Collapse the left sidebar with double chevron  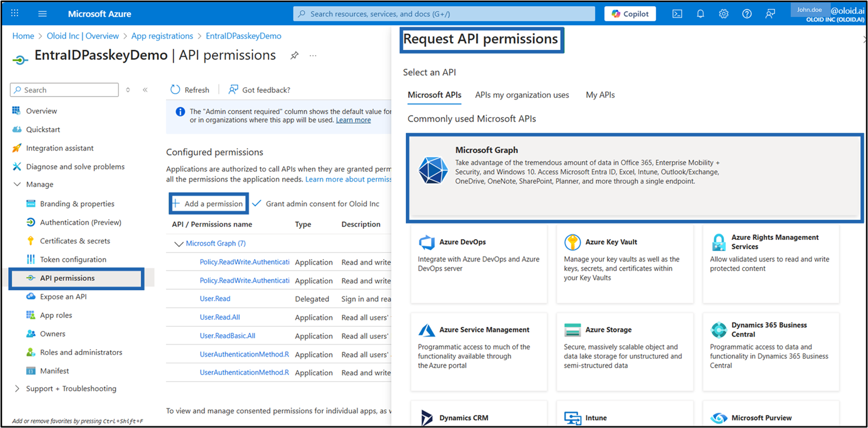(145, 90)
